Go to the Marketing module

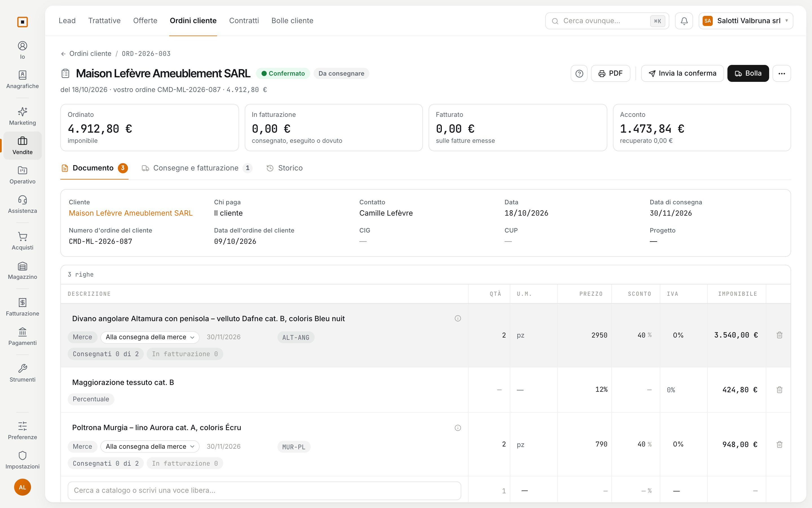point(23,116)
